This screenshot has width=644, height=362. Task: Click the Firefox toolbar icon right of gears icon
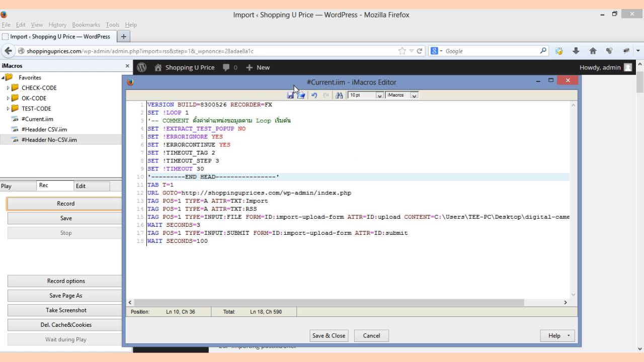click(x=626, y=51)
